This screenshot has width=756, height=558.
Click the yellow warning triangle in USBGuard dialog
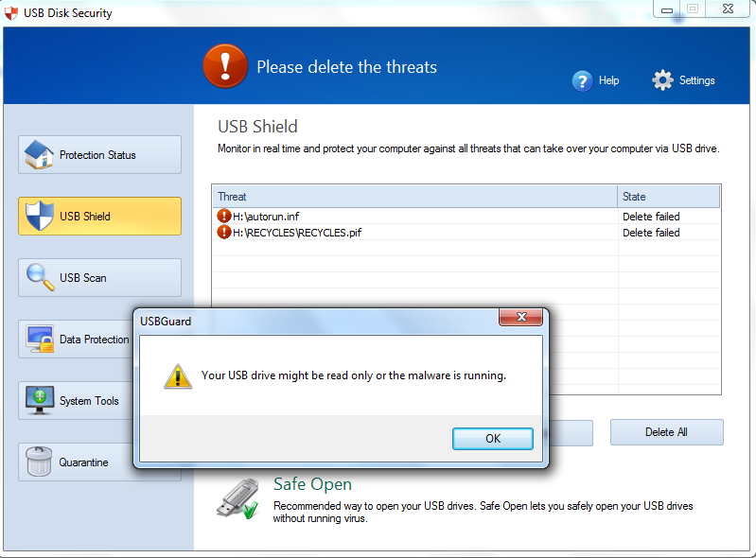178,376
